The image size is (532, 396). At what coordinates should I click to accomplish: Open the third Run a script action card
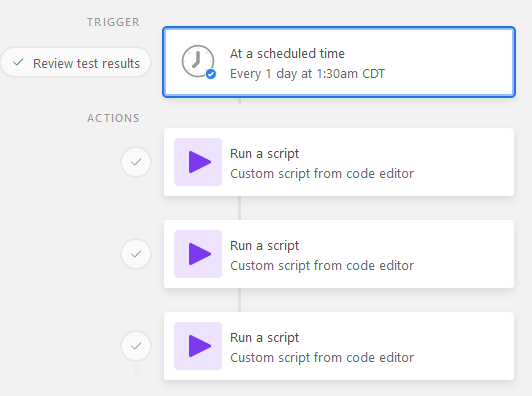[339, 346]
